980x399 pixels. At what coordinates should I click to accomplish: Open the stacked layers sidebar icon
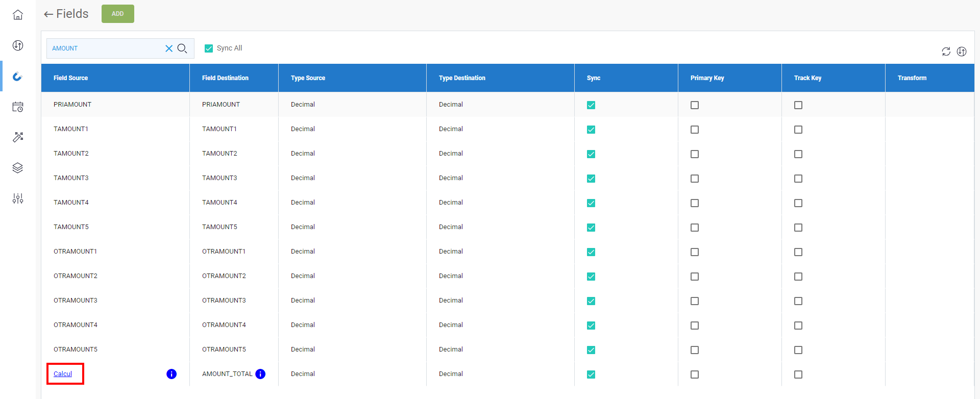click(x=18, y=168)
